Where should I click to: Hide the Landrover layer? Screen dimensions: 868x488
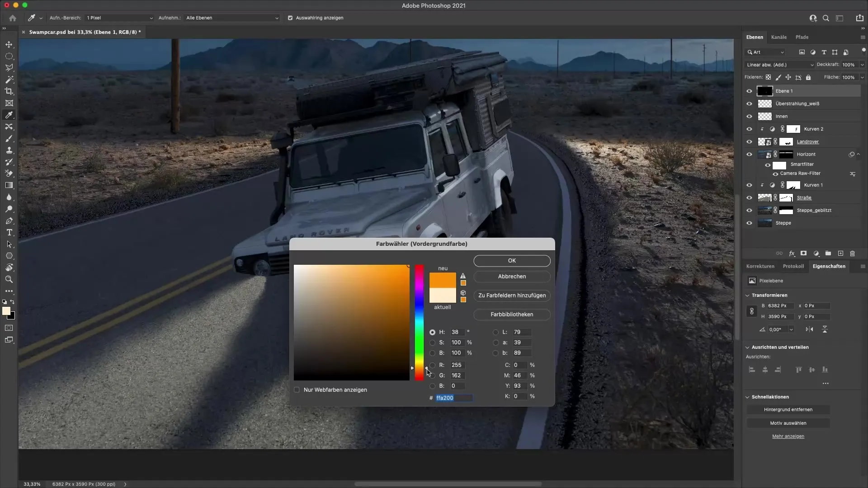tap(750, 141)
